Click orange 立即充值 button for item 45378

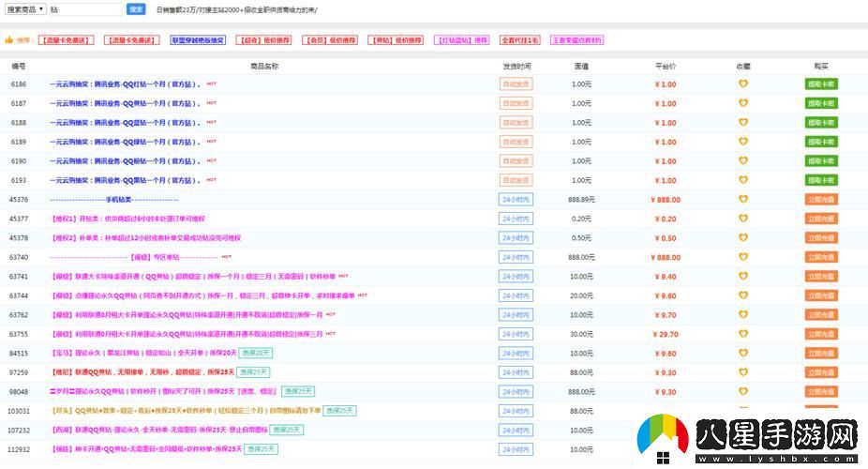click(x=821, y=237)
